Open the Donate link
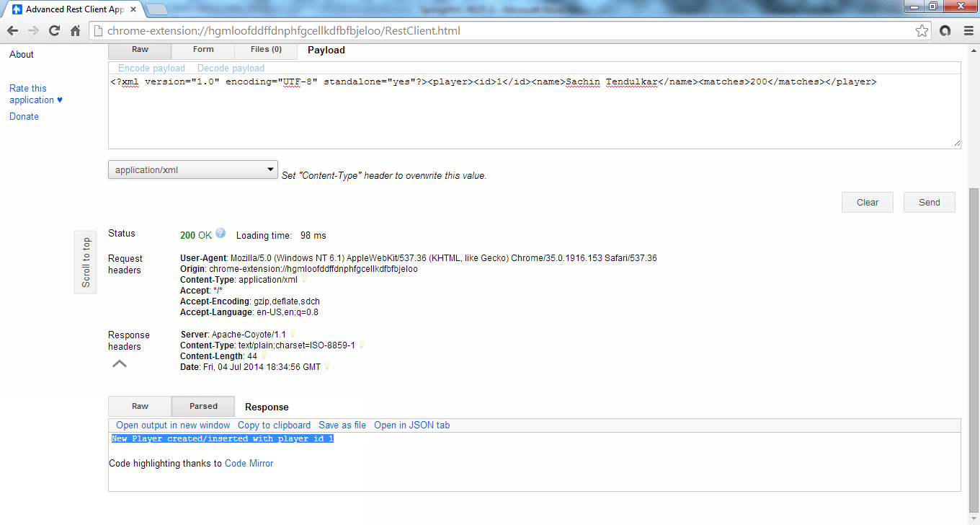Image resolution: width=980 pixels, height=525 pixels. coord(24,116)
